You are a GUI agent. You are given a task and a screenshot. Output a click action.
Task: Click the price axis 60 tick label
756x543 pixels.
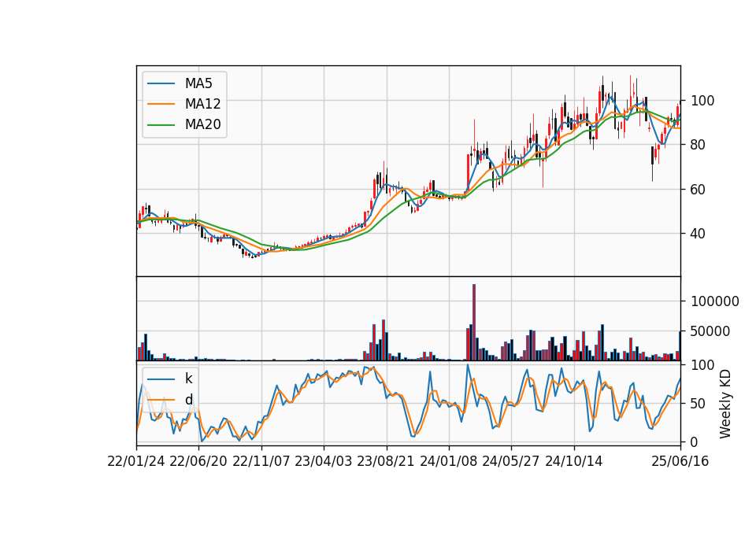[x=698, y=190]
